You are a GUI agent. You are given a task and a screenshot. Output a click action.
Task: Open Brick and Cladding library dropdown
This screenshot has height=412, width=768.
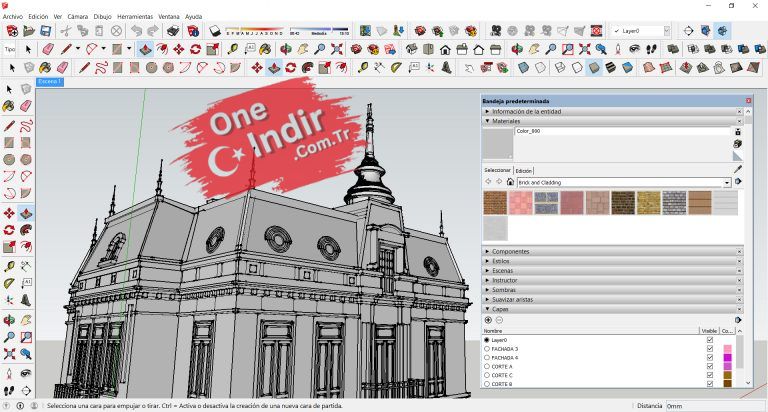pos(727,182)
